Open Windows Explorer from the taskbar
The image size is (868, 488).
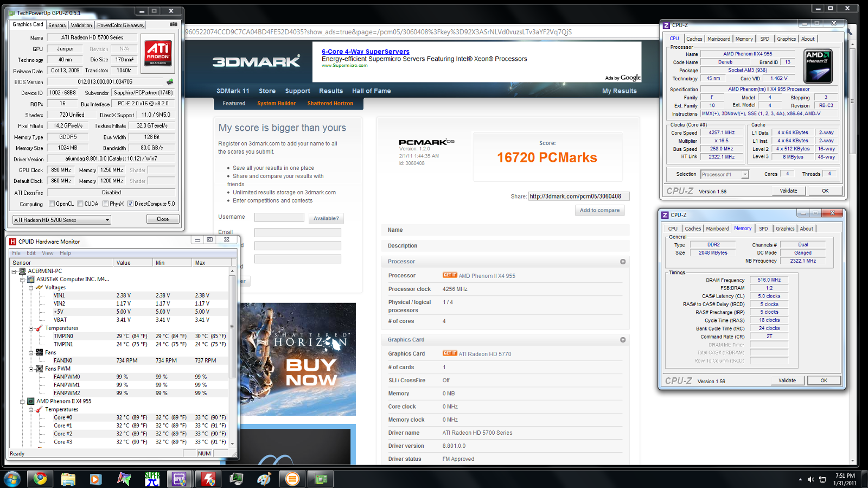(x=68, y=479)
